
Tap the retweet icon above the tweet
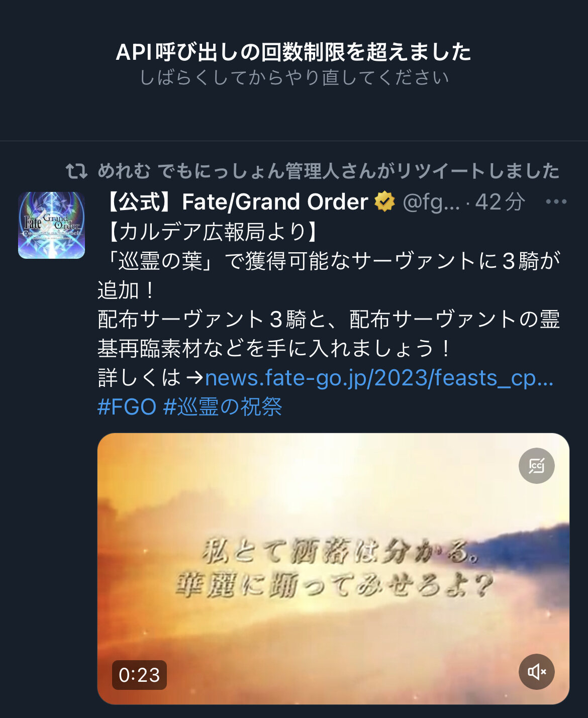pos(76,171)
